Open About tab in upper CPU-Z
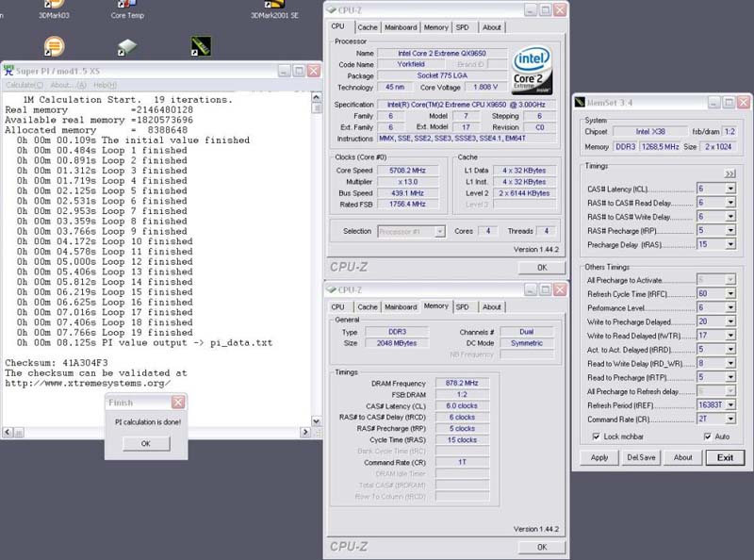Image resolution: width=754 pixels, height=560 pixels. click(x=491, y=27)
